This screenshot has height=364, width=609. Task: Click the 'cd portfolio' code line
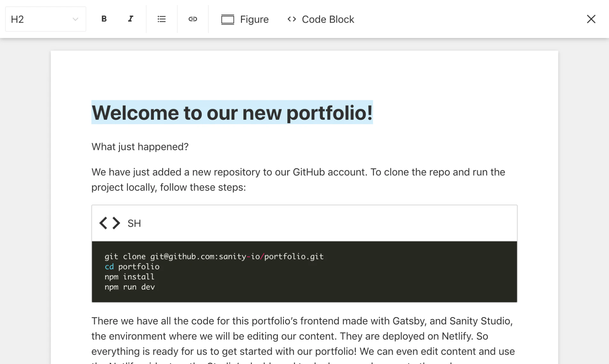point(132,267)
